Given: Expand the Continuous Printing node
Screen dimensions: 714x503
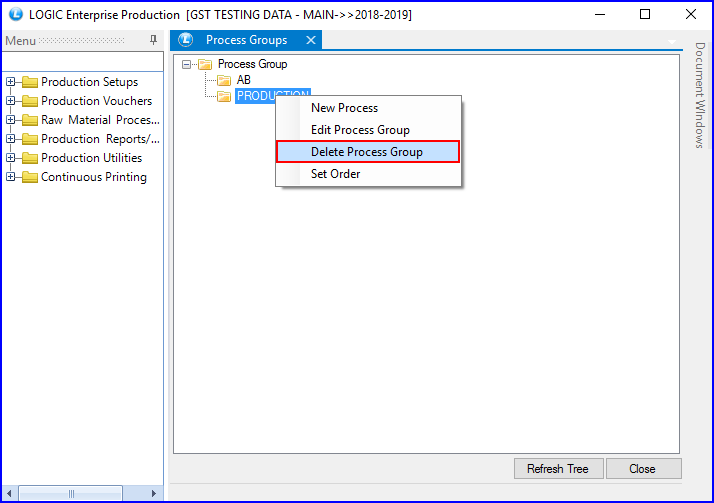Looking at the screenshot, I should (x=10, y=177).
